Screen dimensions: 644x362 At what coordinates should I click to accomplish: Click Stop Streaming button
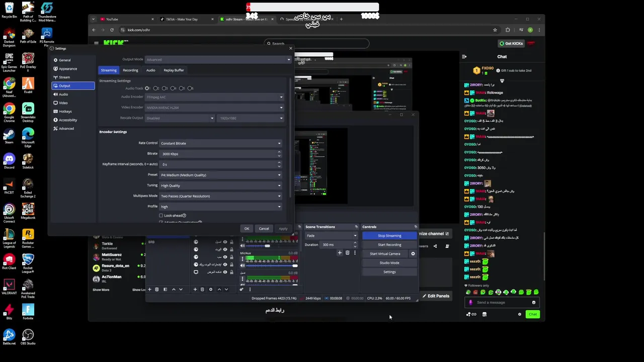point(389,235)
